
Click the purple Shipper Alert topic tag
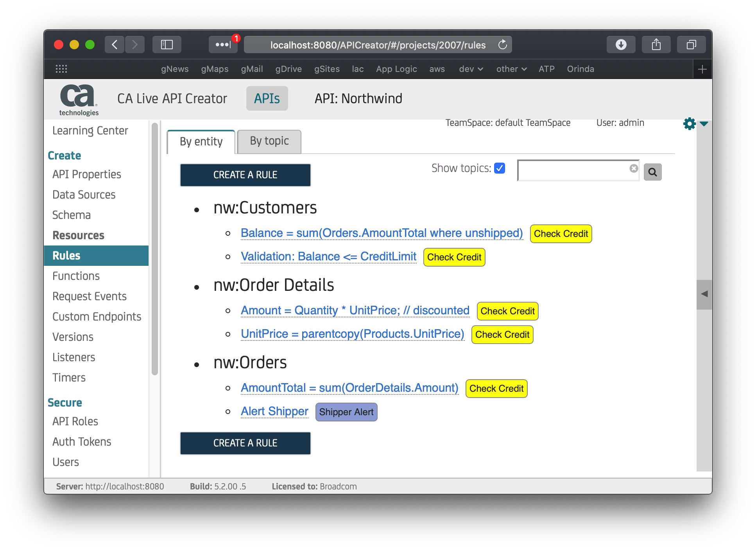346,412
